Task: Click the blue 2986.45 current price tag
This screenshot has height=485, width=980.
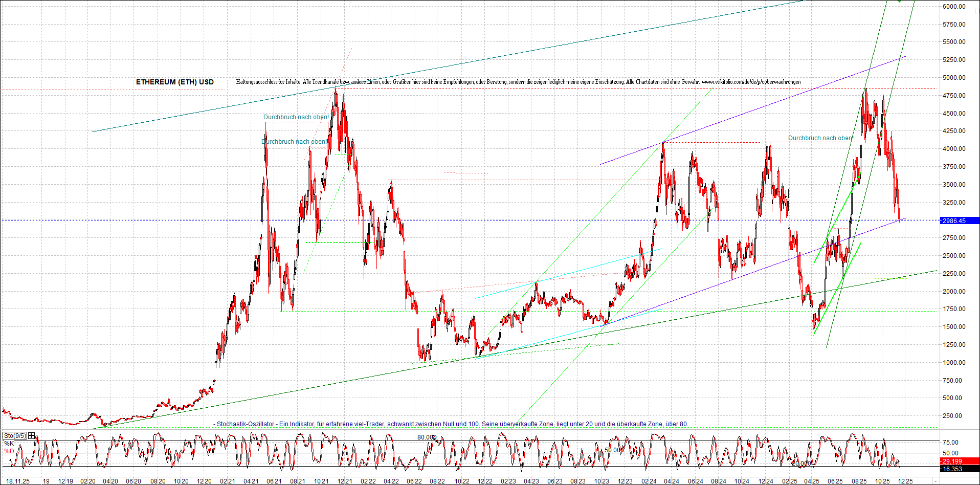Action: [x=959, y=221]
